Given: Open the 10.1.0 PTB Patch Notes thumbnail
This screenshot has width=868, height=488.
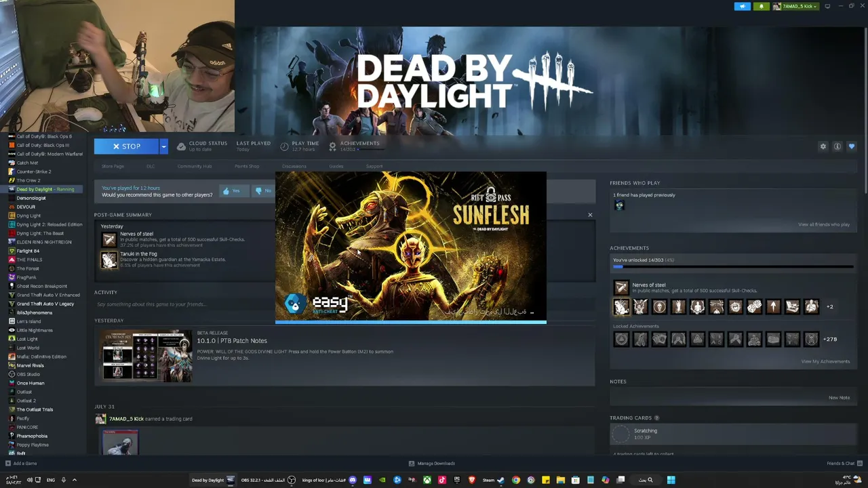Looking at the screenshot, I should [147, 356].
